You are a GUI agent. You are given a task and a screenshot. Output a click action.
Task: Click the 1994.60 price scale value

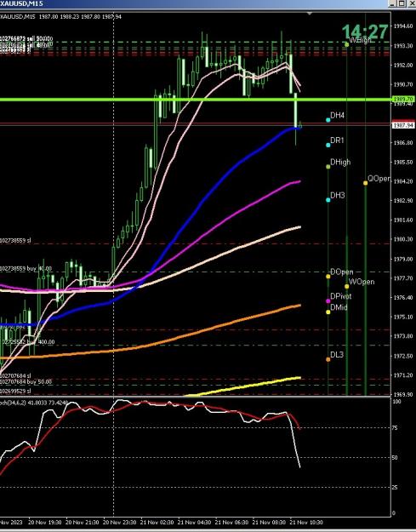403,26
